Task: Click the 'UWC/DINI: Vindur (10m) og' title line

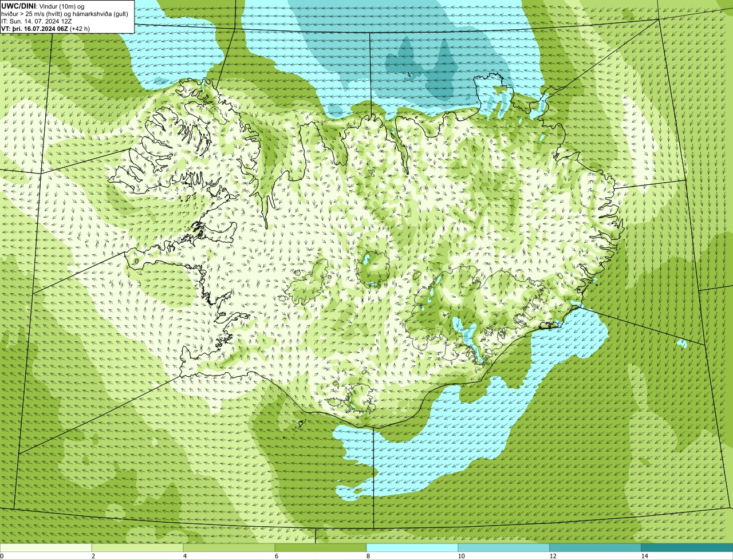Action: pyautogui.click(x=43, y=6)
